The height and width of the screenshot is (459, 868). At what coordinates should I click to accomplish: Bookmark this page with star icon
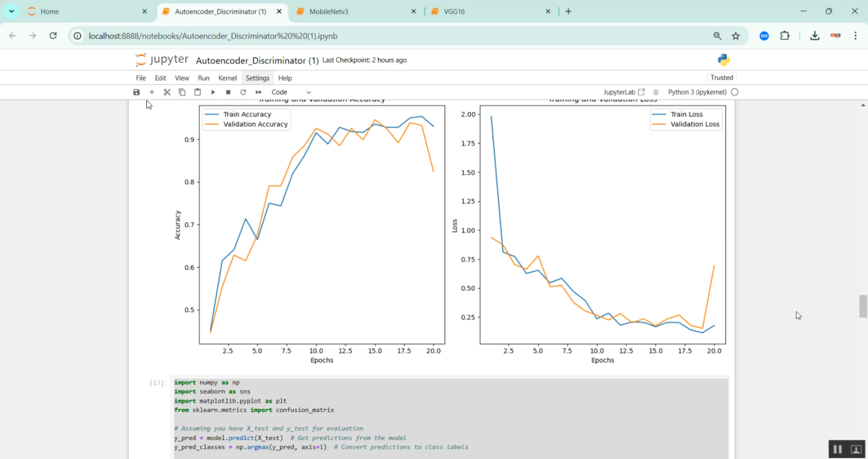click(x=735, y=36)
